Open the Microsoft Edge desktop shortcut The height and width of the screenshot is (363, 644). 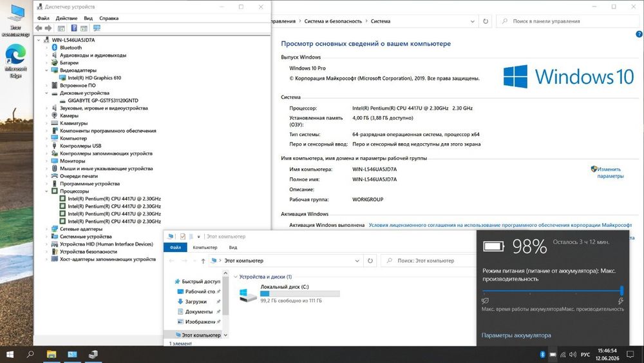coord(15,61)
